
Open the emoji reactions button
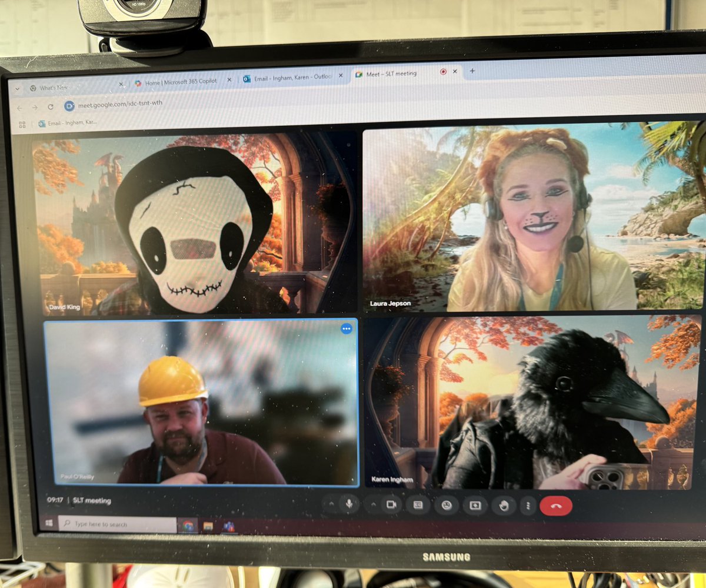[x=447, y=505]
